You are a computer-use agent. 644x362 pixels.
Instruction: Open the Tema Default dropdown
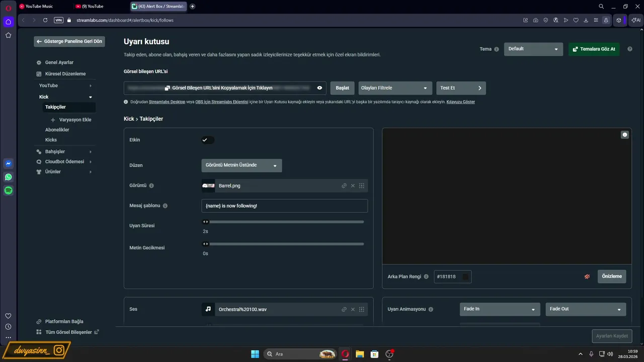click(533, 49)
